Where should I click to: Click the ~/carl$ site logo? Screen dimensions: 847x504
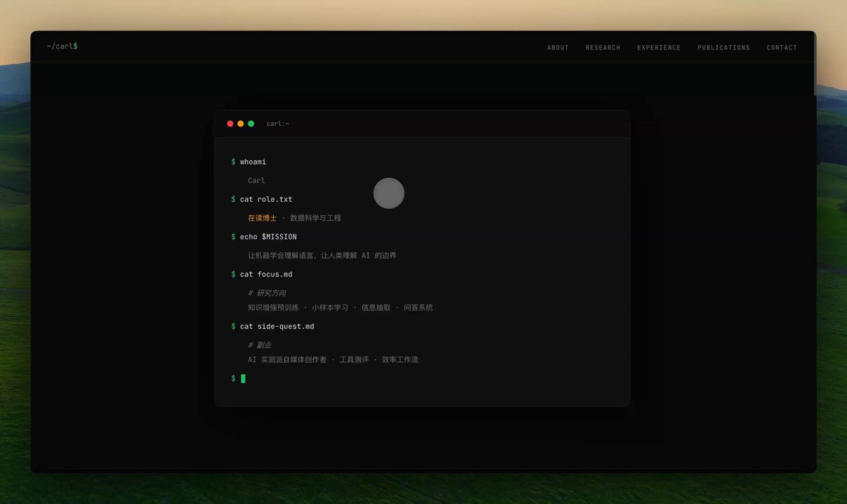(x=62, y=46)
